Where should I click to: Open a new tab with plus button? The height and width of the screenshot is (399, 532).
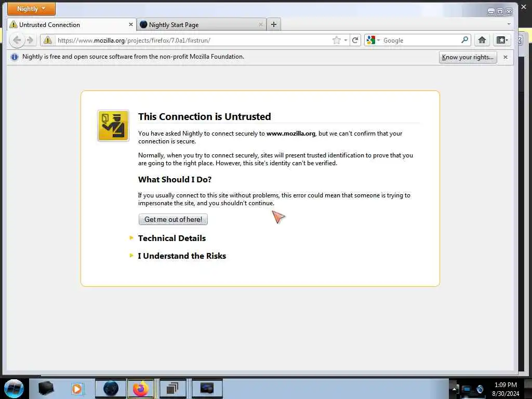[x=274, y=24]
